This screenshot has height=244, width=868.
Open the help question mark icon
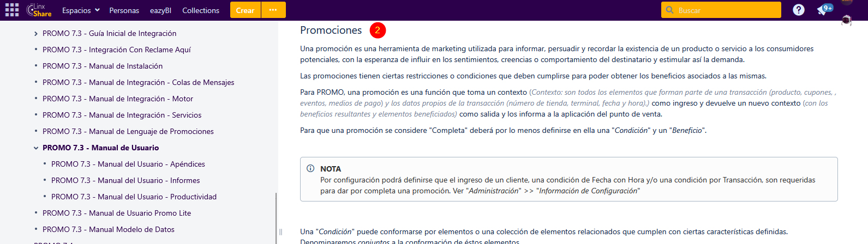coord(798,10)
